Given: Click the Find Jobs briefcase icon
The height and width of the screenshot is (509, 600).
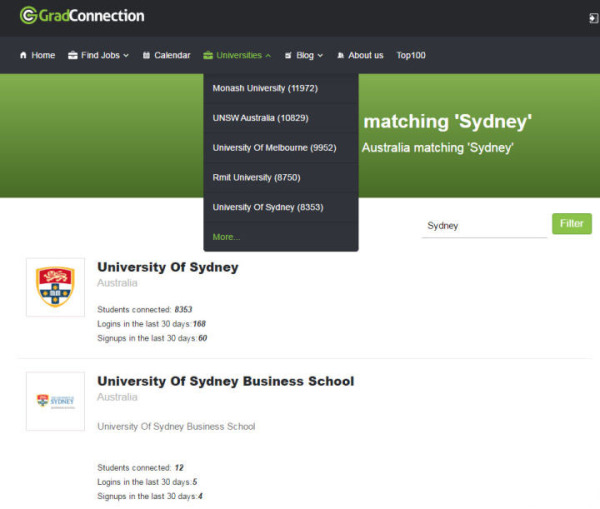Looking at the screenshot, I should pos(73,55).
